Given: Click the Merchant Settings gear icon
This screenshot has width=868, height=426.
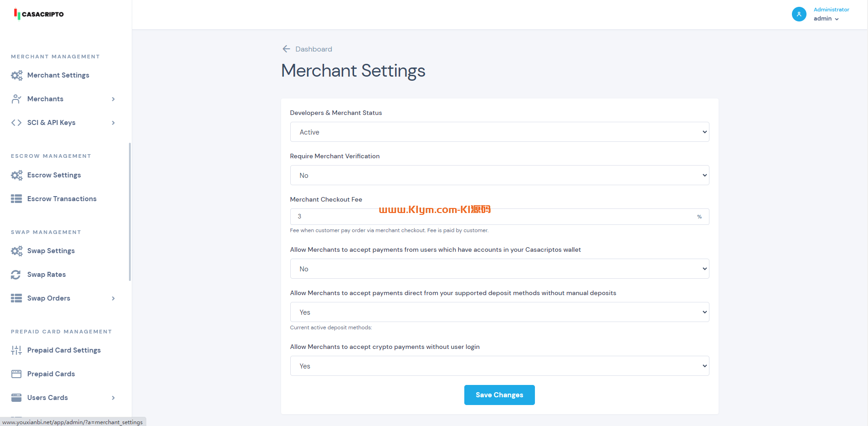Looking at the screenshot, I should [x=16, y=75].
